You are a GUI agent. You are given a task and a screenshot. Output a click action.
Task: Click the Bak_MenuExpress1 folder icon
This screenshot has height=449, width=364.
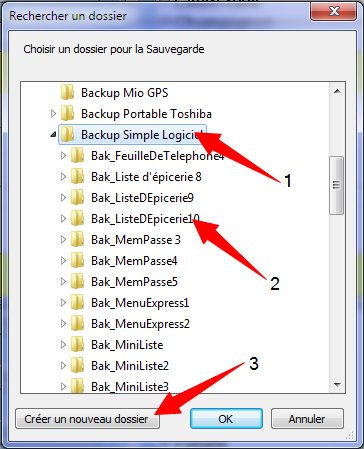pyautogui.click(x=77, y=303)
